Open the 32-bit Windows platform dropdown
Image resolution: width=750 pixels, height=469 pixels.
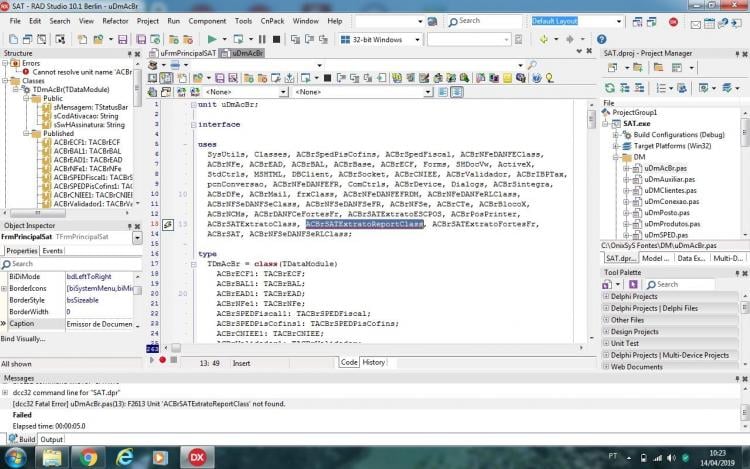point(417,40)
